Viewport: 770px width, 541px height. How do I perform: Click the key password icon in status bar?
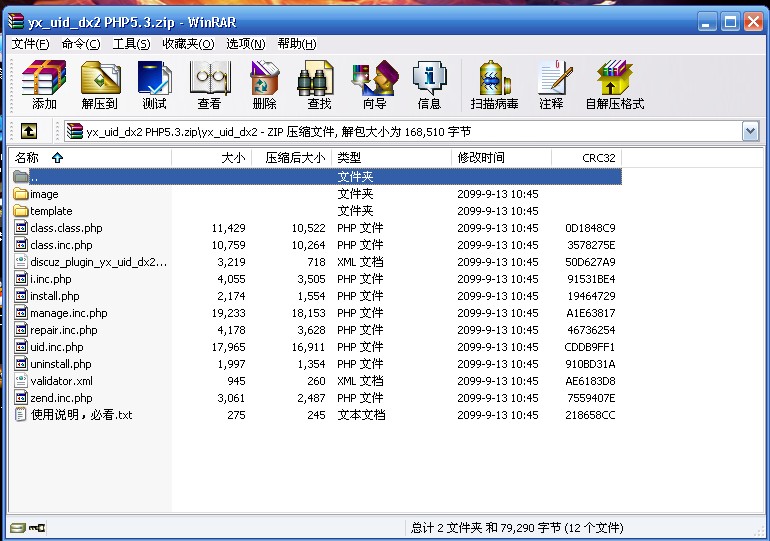point(37,528)
